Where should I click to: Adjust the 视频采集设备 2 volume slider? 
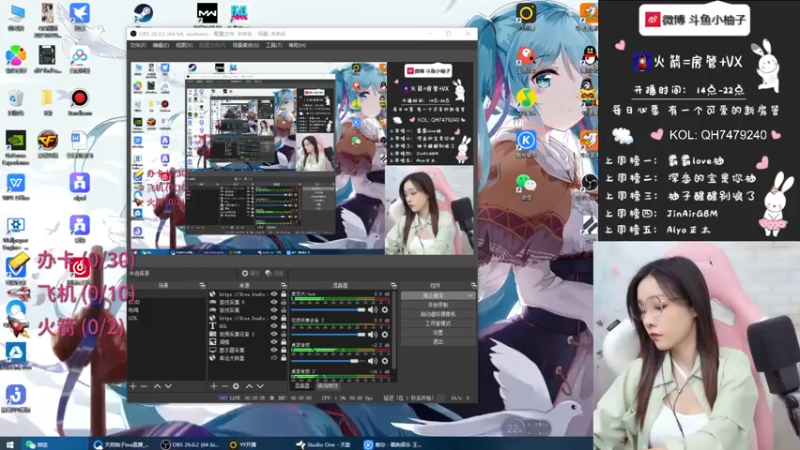coord(328,335)
